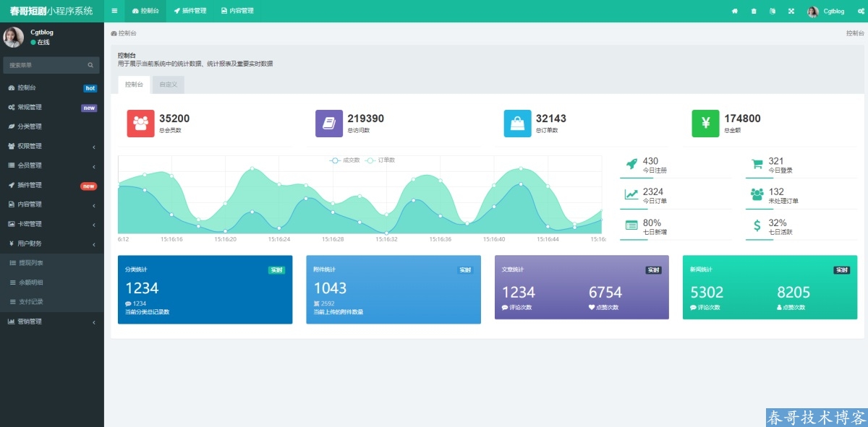Open 插件管理 tab in top navigation

(x=190, y=11)
